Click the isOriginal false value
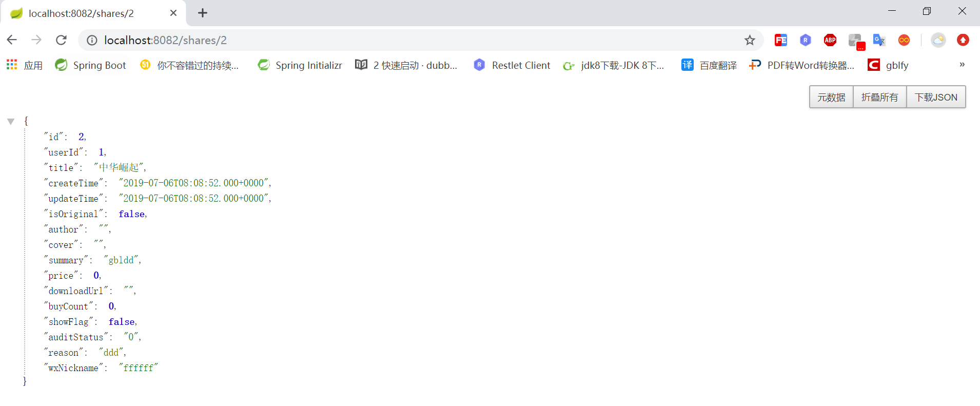 (132, 214)
